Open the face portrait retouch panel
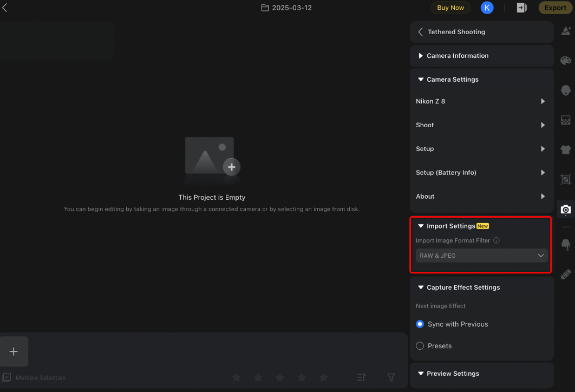 (565, 90)
